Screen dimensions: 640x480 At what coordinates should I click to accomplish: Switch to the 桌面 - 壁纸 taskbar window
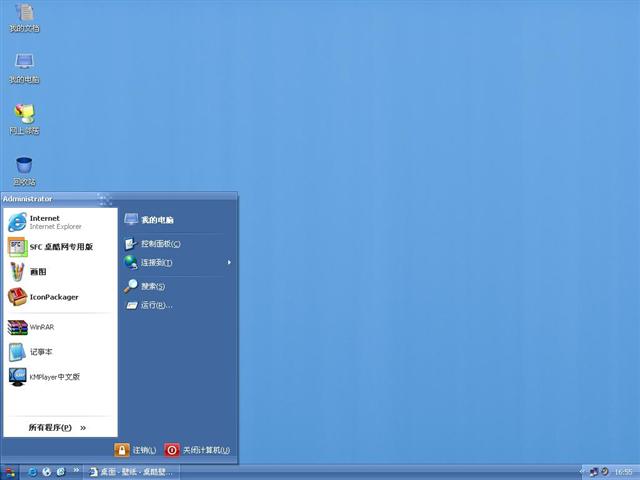131,472
